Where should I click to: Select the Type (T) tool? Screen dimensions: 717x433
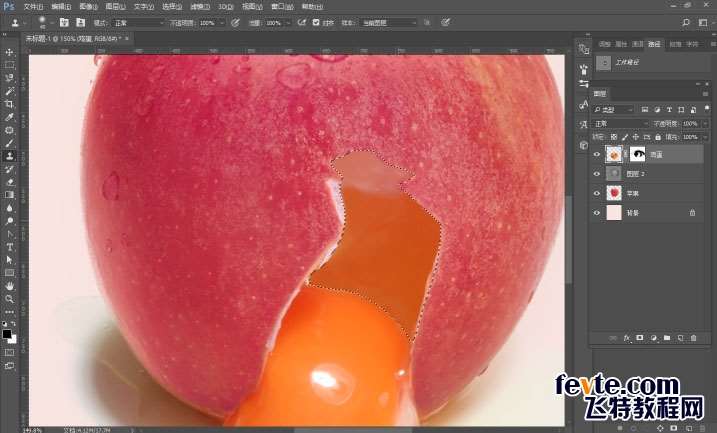10,246
